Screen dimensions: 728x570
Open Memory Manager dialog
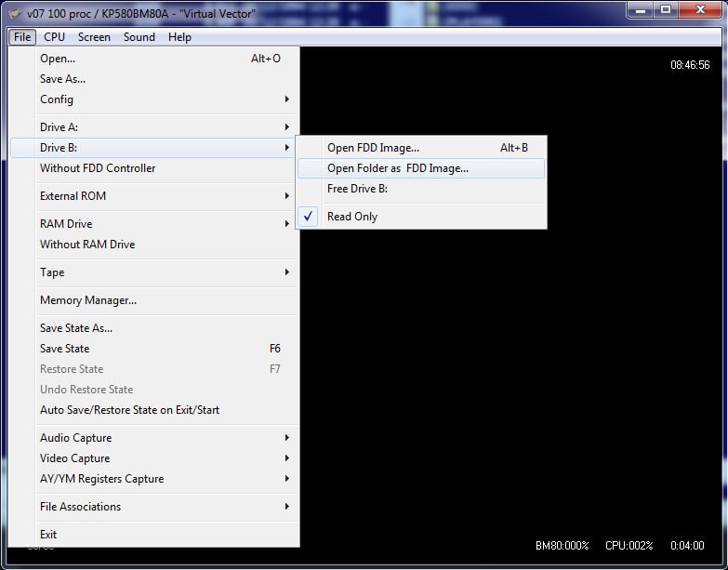click(88, 300)
